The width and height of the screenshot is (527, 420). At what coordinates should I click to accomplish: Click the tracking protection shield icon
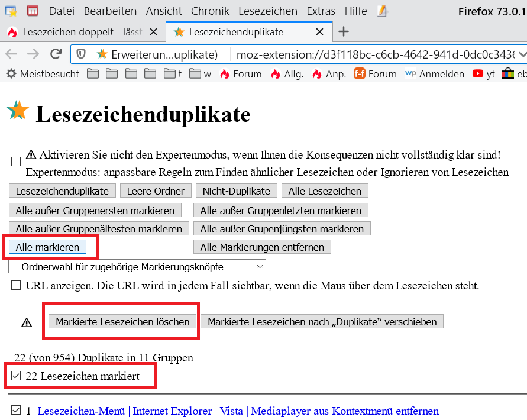[x=82, y=54]
